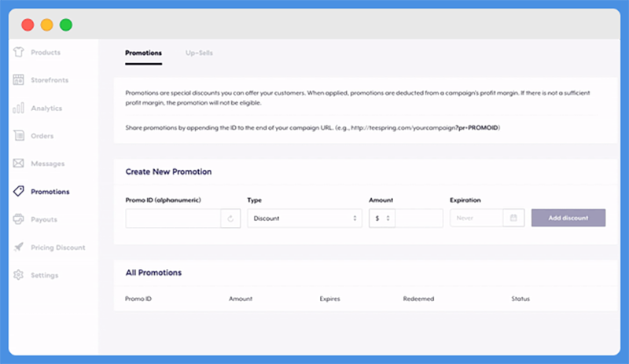Click the Create New Promotion heading
The image size is (629, 364).
click(x=168, y=171)
